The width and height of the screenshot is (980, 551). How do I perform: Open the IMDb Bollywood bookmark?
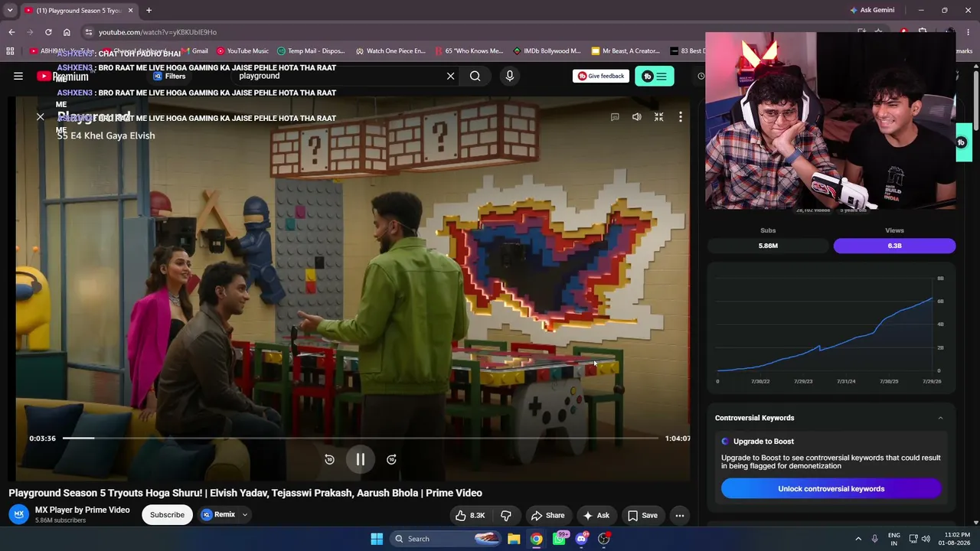point(547,51)
